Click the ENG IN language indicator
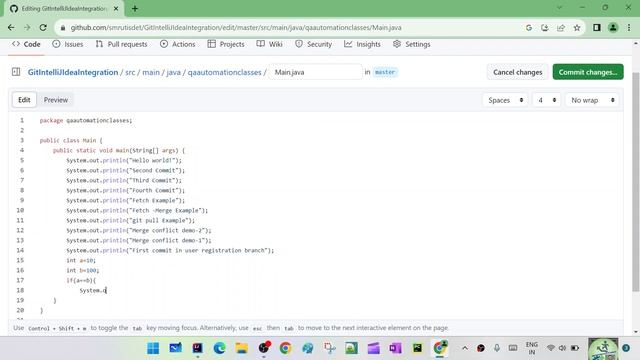The image size is (640, 360). tap(531, 348)
